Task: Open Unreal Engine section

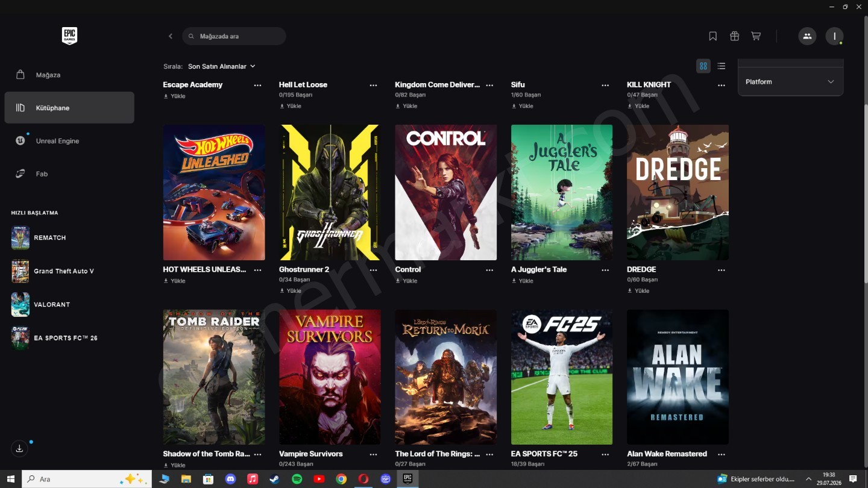Action: 69,141
